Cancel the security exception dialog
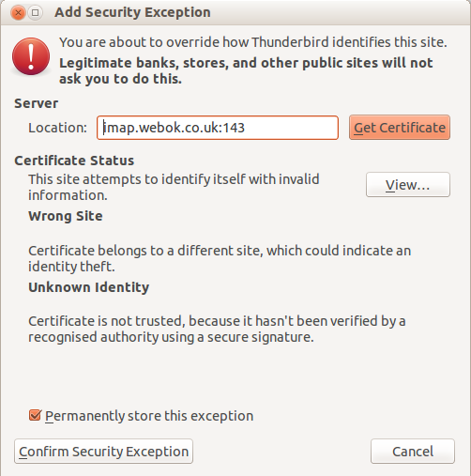471x476 pixels. coord(413,452)
